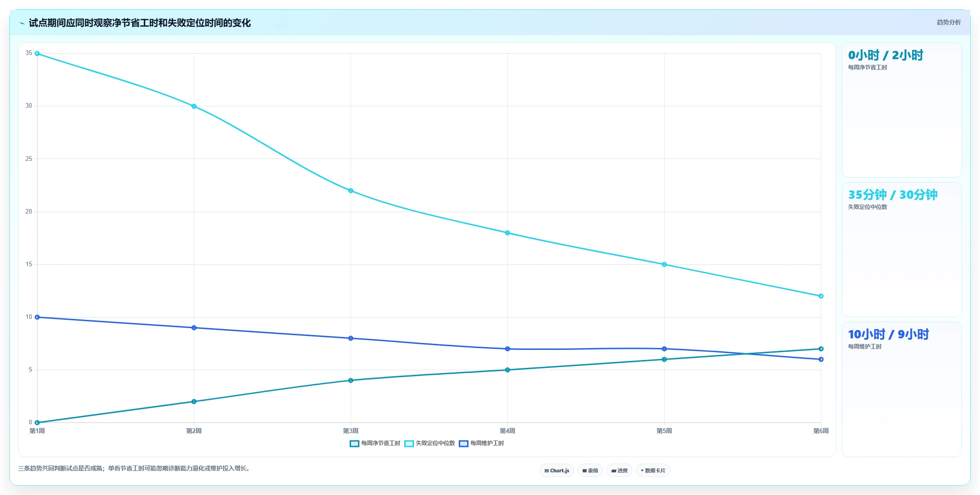
Task: Toggle the 失败定位中位数 legend swatch
Action: point(409,444)
